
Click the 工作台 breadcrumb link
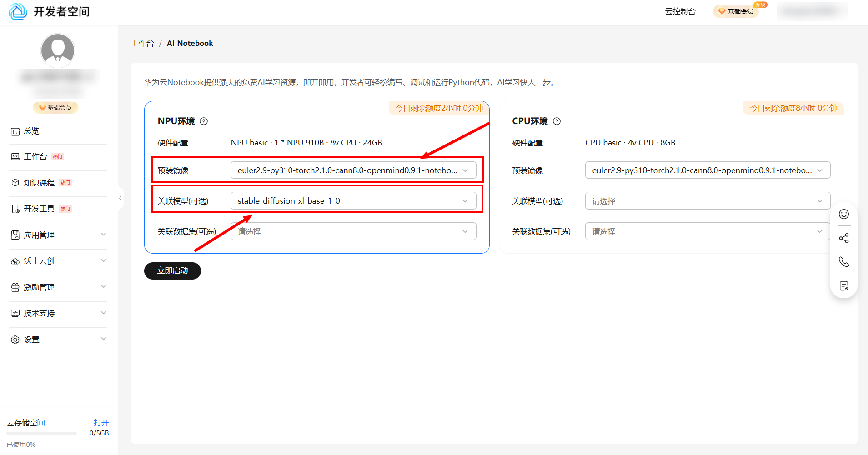click(x=142, y=43)
